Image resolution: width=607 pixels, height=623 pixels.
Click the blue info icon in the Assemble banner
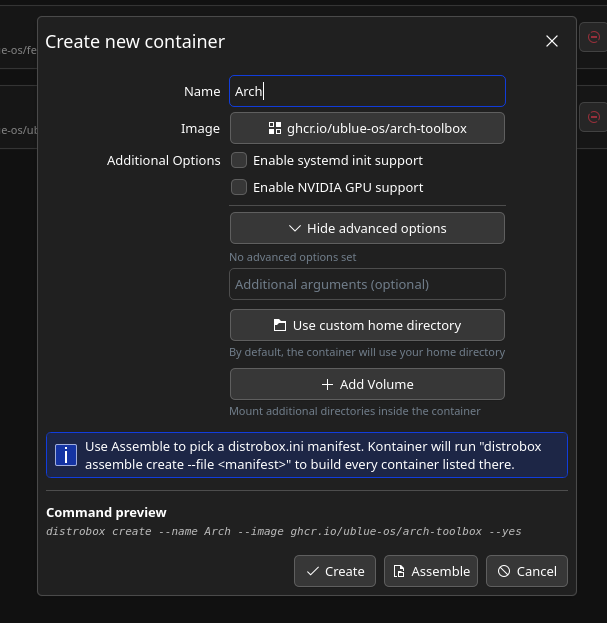pos(66,455)
